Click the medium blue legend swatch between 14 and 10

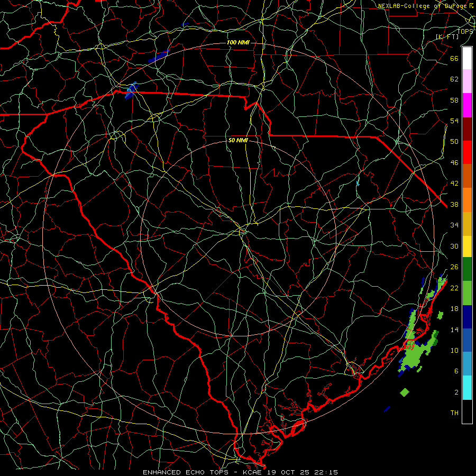click(467, 340)
